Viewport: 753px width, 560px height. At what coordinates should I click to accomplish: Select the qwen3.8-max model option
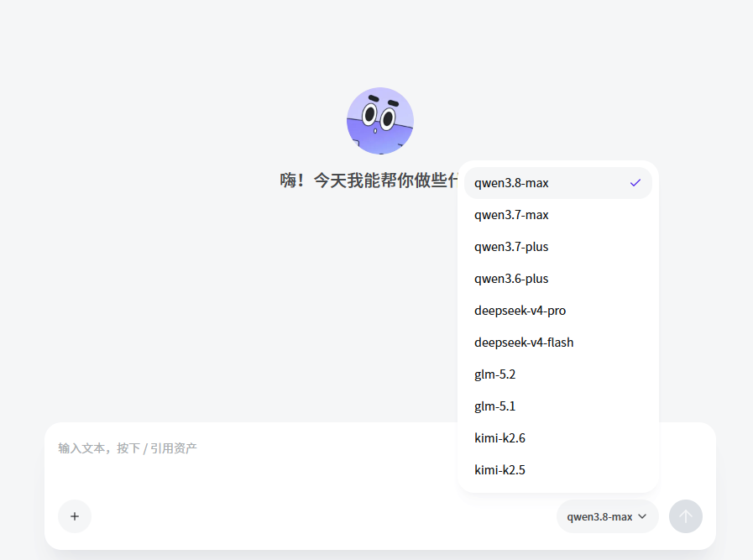point(558,183)
